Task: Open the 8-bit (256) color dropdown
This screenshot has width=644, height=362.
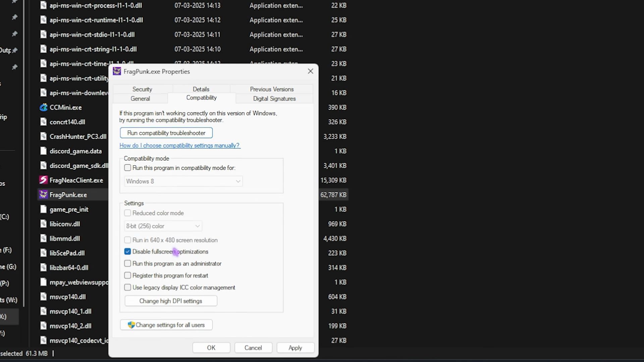Action: click(163, 226)
